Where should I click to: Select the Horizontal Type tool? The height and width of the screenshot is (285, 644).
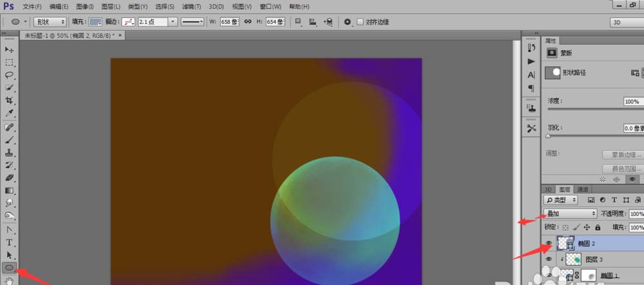tap(10, 242)
